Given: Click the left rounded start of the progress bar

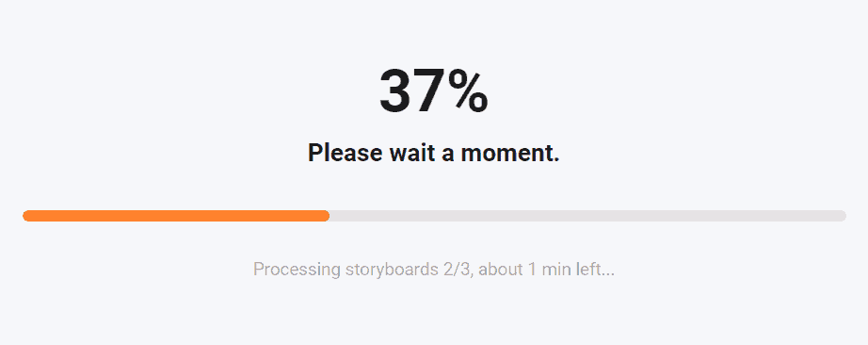Looking at the screenshot, I should pos(27,216).
